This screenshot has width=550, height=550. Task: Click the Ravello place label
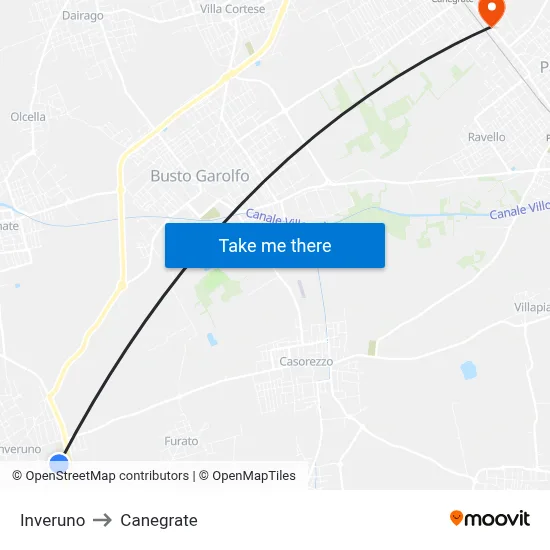487,137
